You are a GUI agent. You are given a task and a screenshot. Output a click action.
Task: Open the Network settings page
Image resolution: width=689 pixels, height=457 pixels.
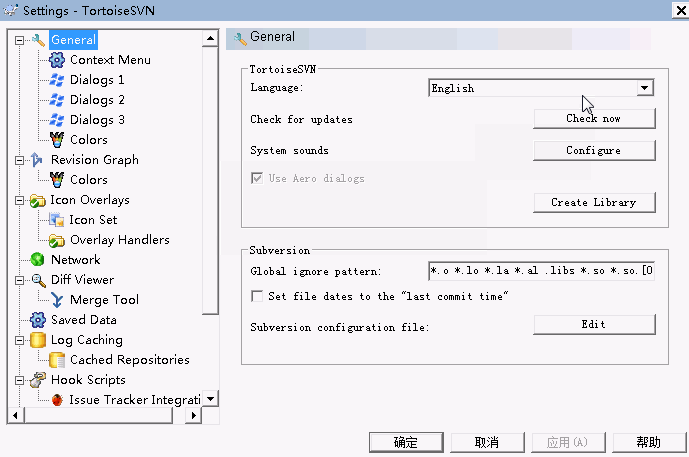(x=76, y=260)
